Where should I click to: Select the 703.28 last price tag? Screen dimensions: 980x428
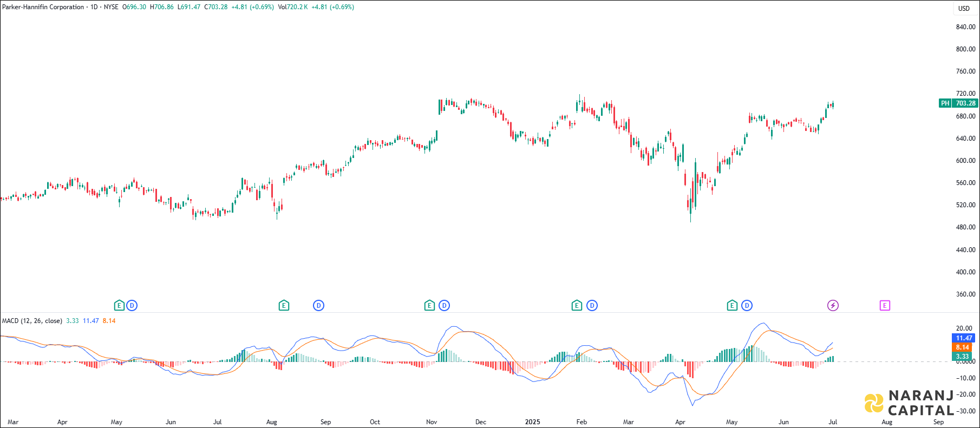(x=965, y=103)
